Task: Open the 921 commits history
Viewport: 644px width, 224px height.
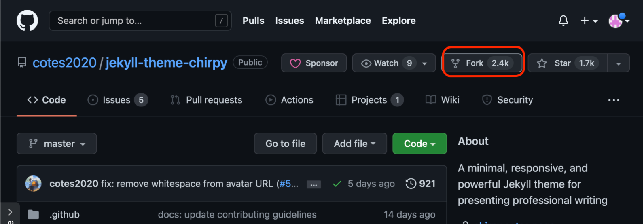Action: pos(420,184)
